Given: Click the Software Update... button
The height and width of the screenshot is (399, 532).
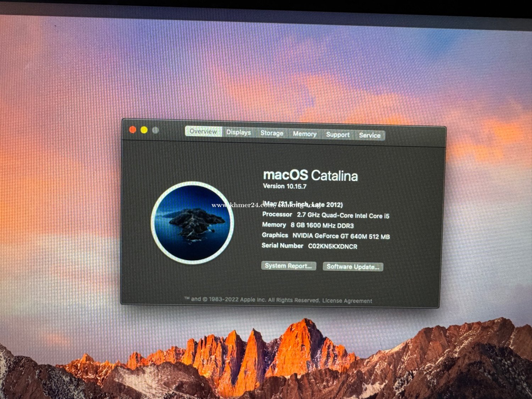Looking at the screenshot, I should [353, 267].
